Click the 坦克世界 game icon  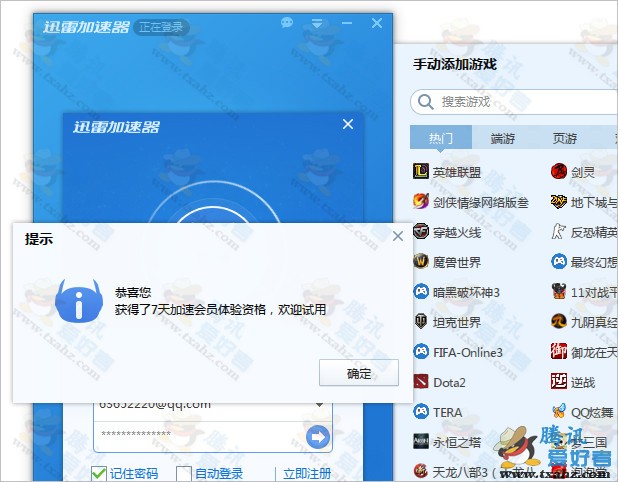(x=421, y=322)
